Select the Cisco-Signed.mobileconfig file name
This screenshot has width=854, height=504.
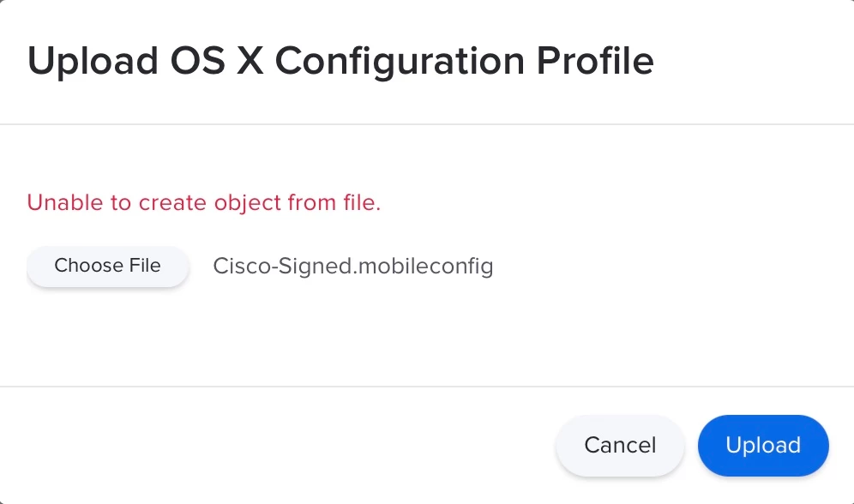pyautogui.click(x=353, y=267)
